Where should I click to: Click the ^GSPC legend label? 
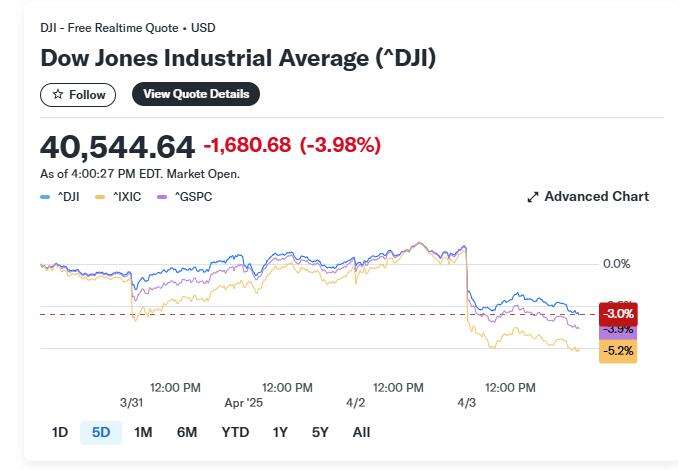(193, 197)
